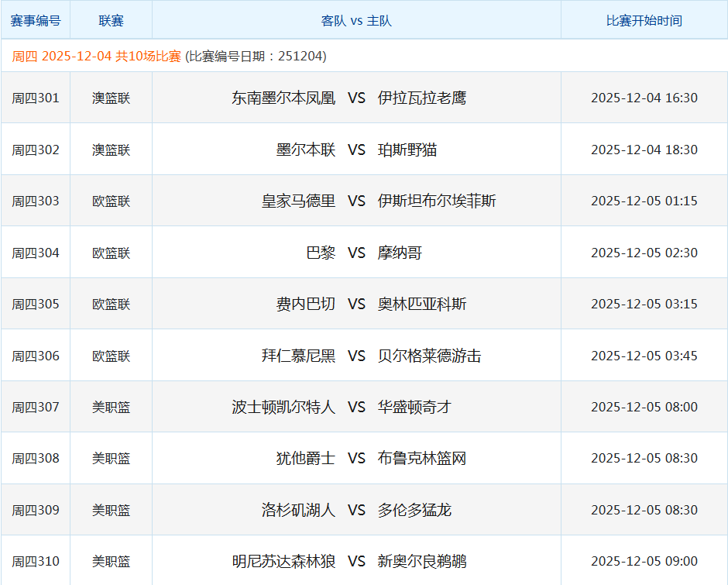Open the 明尼苏达森林狼 VS 新奥尔良鹈鹕 match
728x585 pixels.
356,560
